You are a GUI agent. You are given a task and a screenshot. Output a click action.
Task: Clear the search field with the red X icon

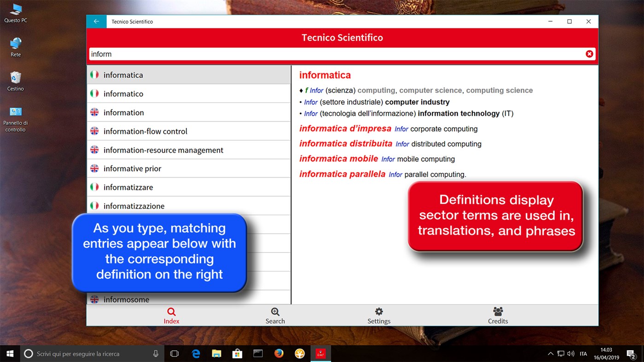589,54
